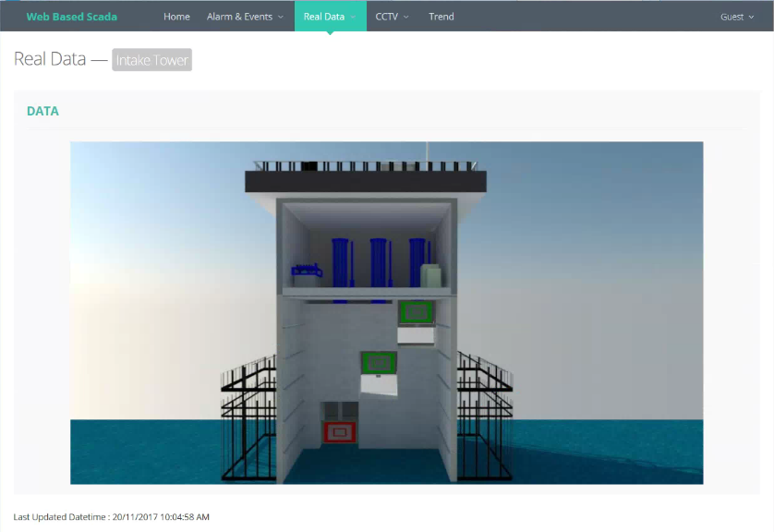Viewport: 774px width, 532px height.
Task: Click the Guest dropdown chevron
Action: pyautogui.click(x=751, y=18)
